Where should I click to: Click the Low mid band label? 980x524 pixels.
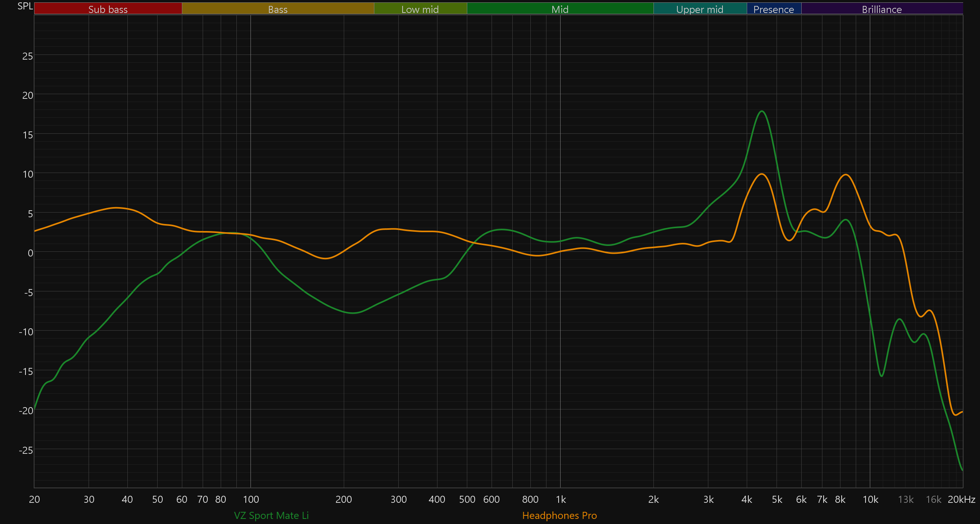[420, 9]
